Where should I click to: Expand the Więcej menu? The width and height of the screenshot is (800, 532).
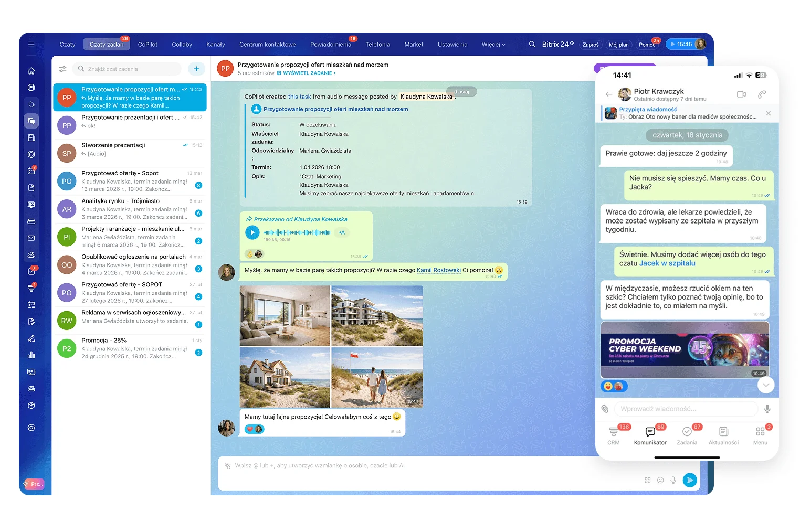click(x=493, y=45)
